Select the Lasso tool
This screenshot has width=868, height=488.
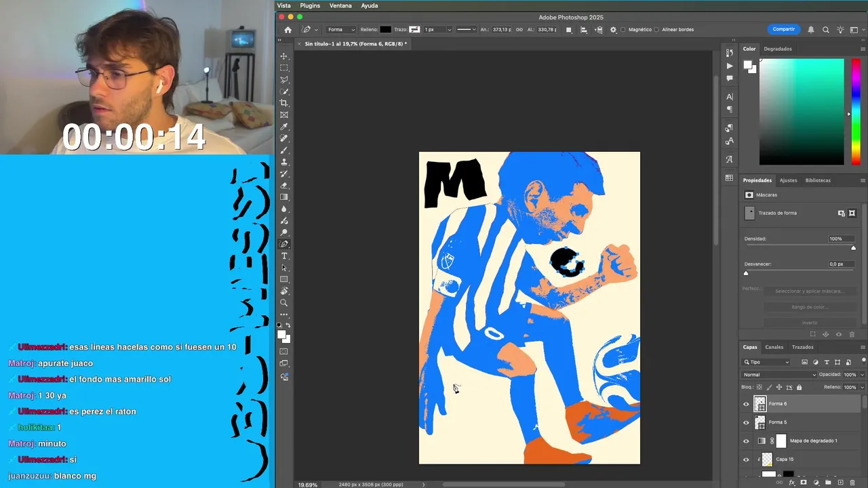tap(284, 79)
